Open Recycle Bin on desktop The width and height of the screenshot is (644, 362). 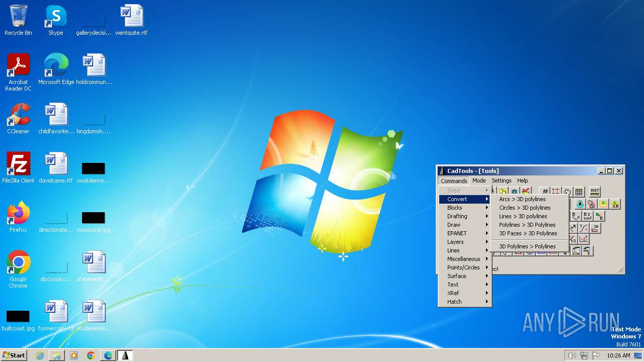click(x=18, y=21)
